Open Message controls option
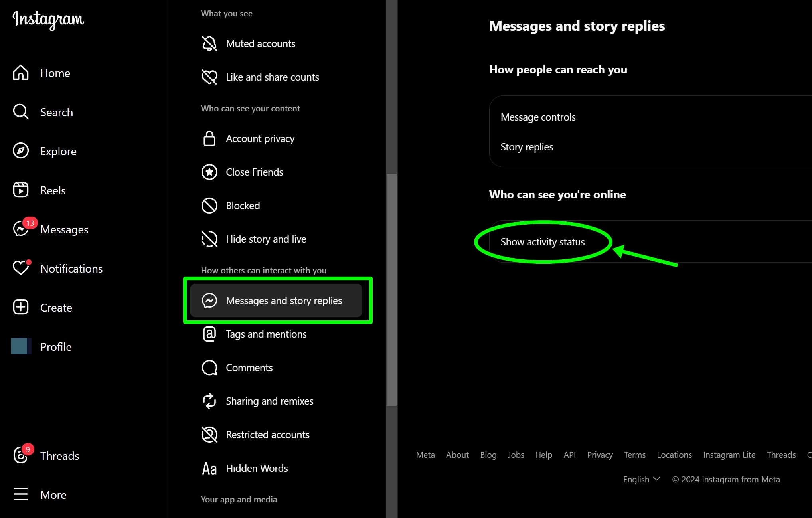 [651, 117]
